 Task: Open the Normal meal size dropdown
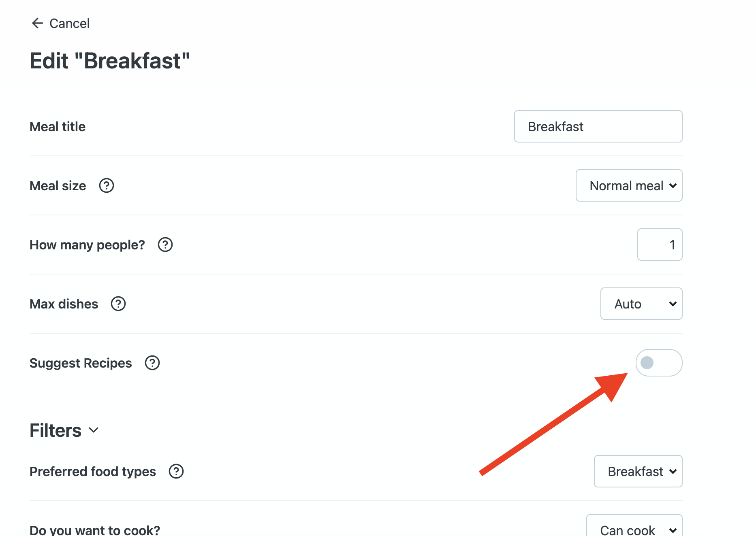pos(629,186)
